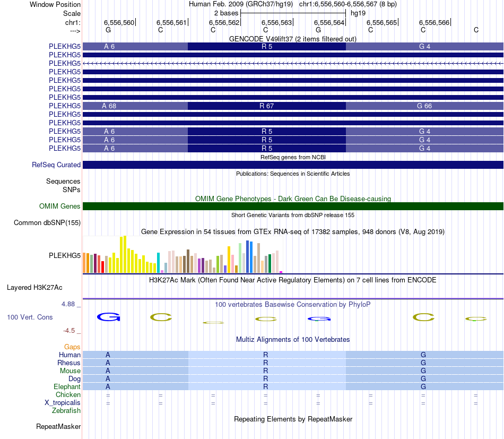Viewport: 504px width, 439px height.
Task: Click position marker 6,556,566
Action: point(434,22)
